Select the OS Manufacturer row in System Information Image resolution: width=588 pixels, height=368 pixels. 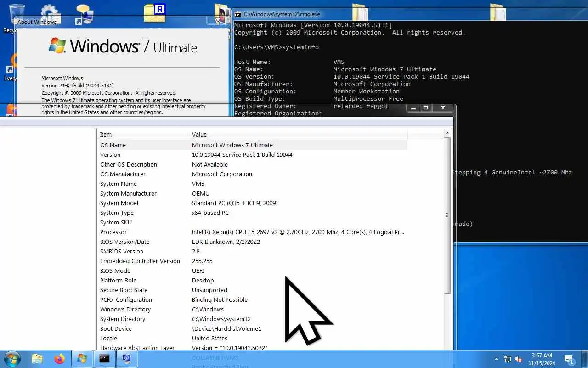point(252,174)
